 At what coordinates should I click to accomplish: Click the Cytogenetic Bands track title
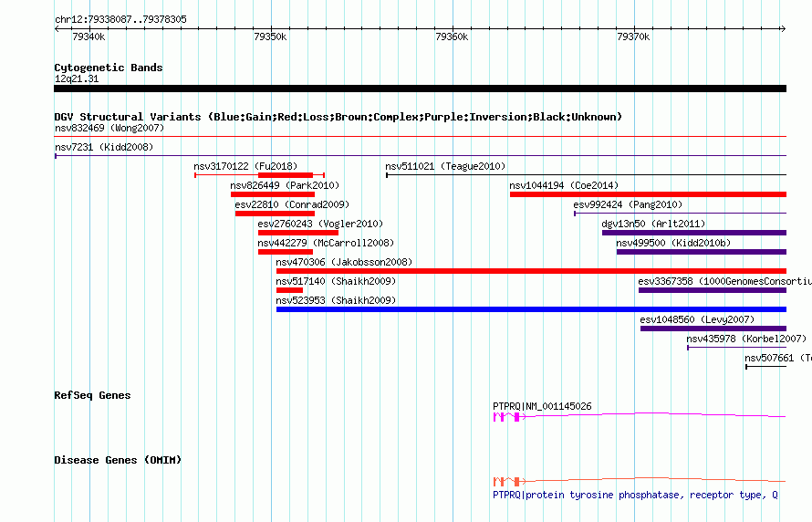tap(109, 68)
